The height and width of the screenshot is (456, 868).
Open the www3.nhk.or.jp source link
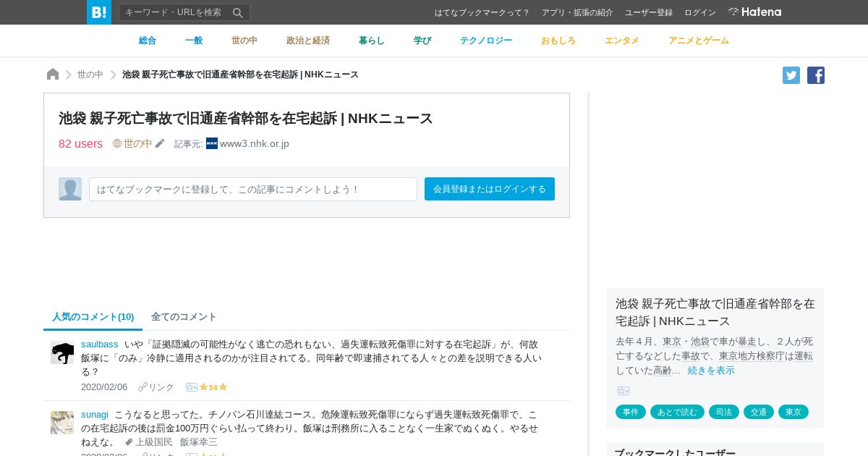click(255, 143)
